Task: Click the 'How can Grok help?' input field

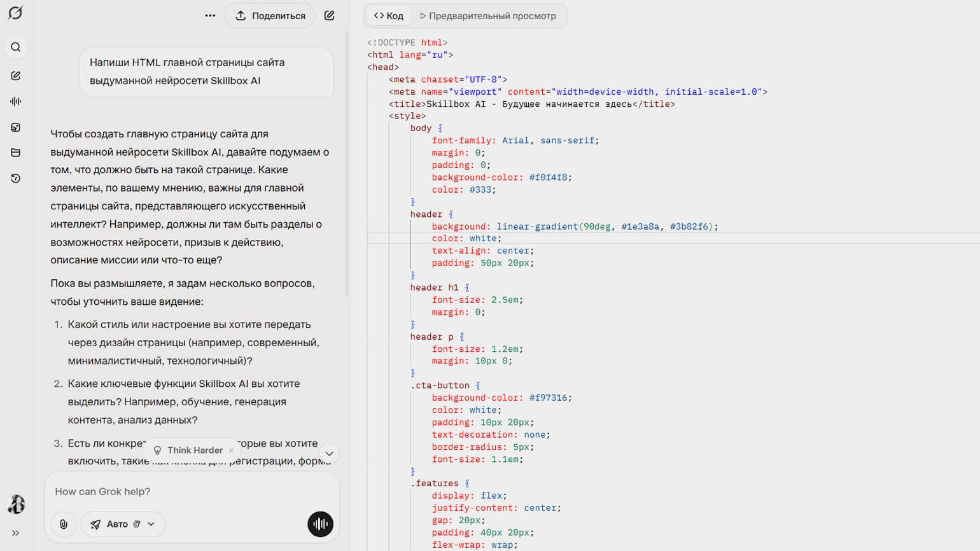Action: click(x=191, y=491)
